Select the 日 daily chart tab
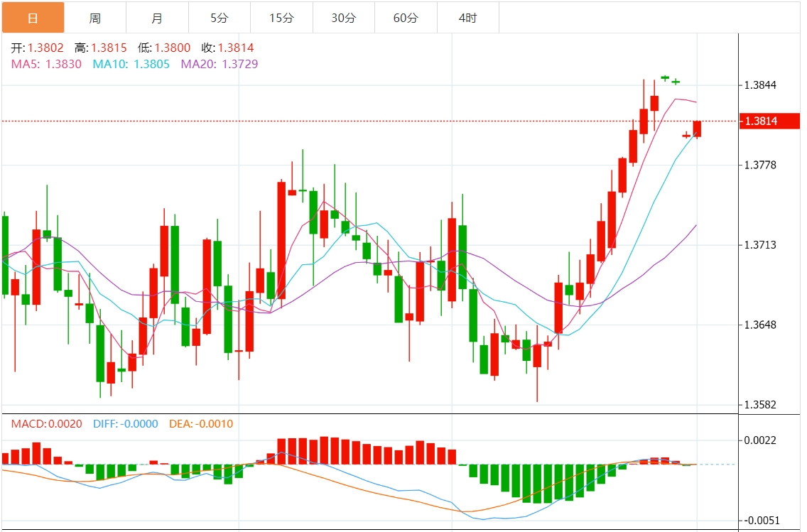 tap(33, 18)
